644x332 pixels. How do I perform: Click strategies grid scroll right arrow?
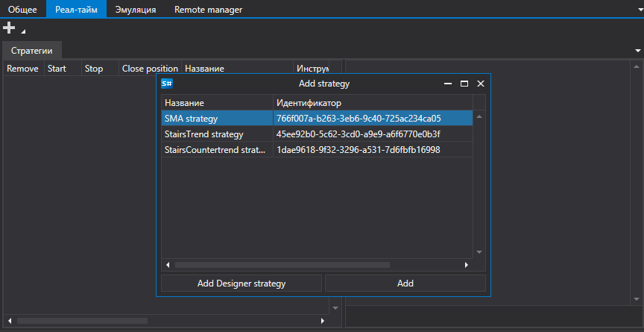[323, 321]
